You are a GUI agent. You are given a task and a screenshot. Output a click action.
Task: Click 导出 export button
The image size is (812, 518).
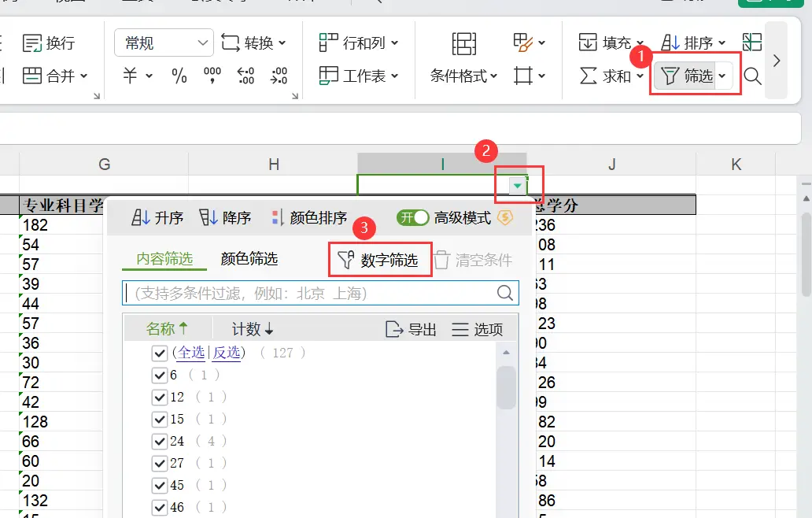pos(412,329)
